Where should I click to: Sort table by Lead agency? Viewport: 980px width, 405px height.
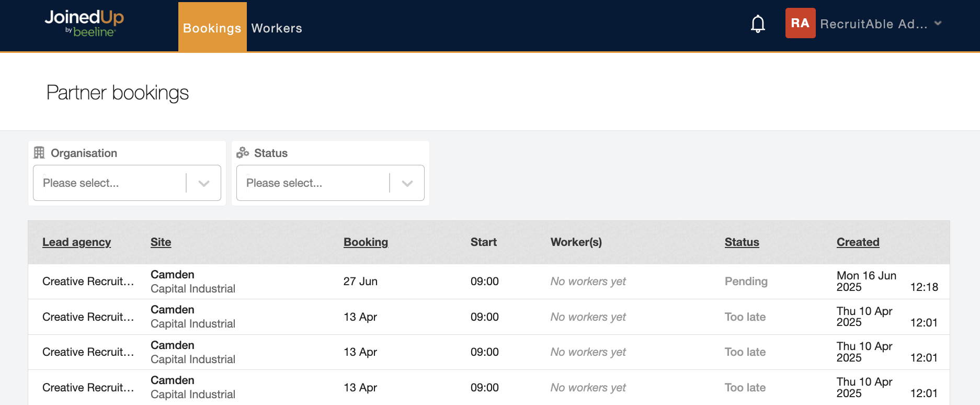tap(76, 242)
